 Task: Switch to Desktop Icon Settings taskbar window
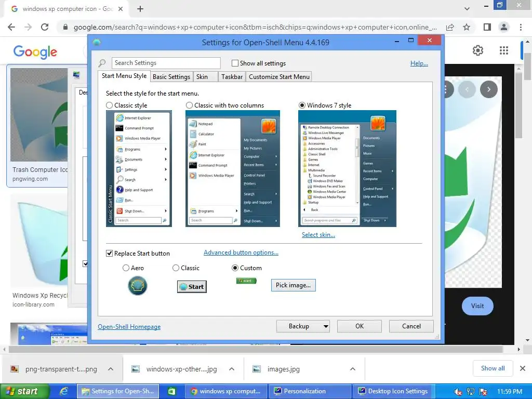(394, 391)
